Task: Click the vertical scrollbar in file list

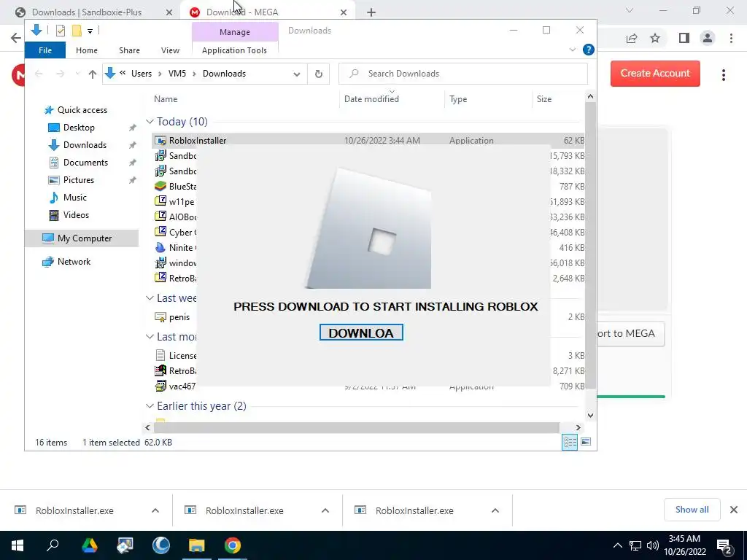Action: [x=590, y=245]
